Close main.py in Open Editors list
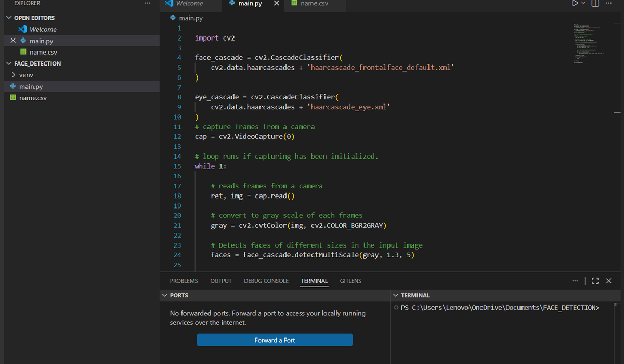The width and height of the screenshot is (624, 364). [x=13, y=41]
